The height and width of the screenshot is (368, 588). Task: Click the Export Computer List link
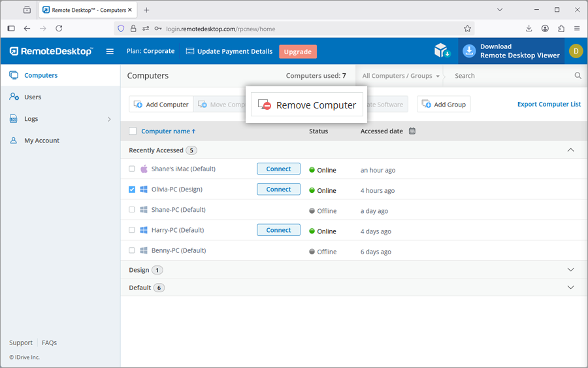click(x=549, y=104)
